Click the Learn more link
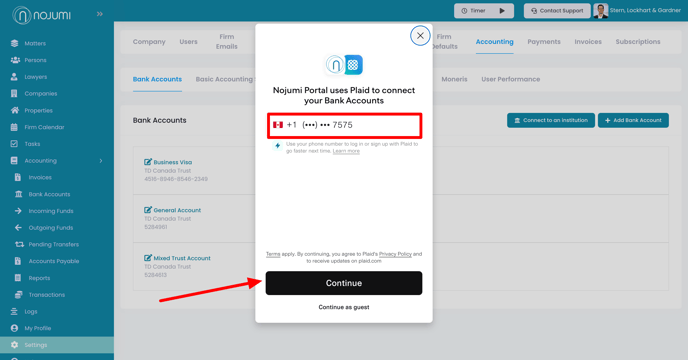The image size is (688, 360). click(x=346, y=151)
